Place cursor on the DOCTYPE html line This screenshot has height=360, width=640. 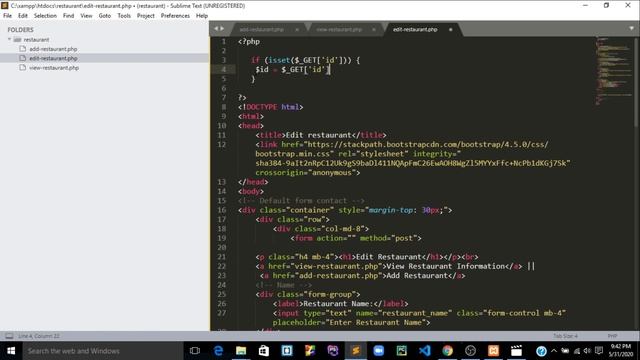point(271,107)
